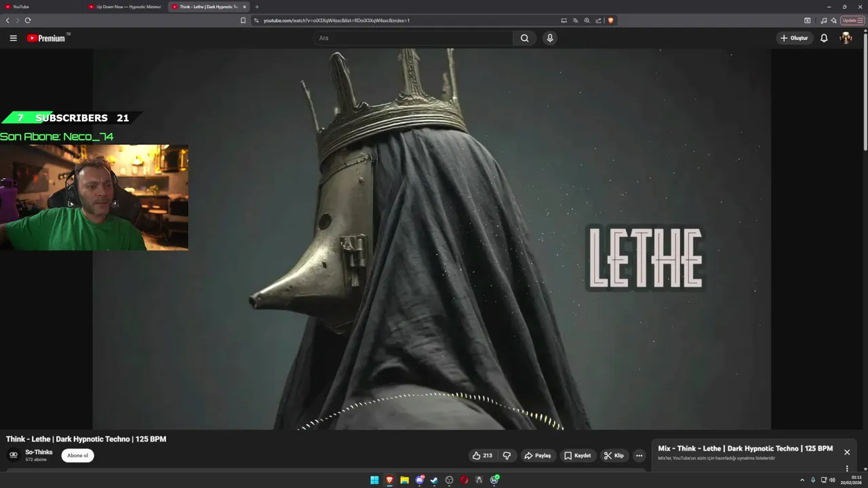Screen dimensions: 868x488
Task: Toggle the browser sidebar panel icon
Action: point(807,20)
